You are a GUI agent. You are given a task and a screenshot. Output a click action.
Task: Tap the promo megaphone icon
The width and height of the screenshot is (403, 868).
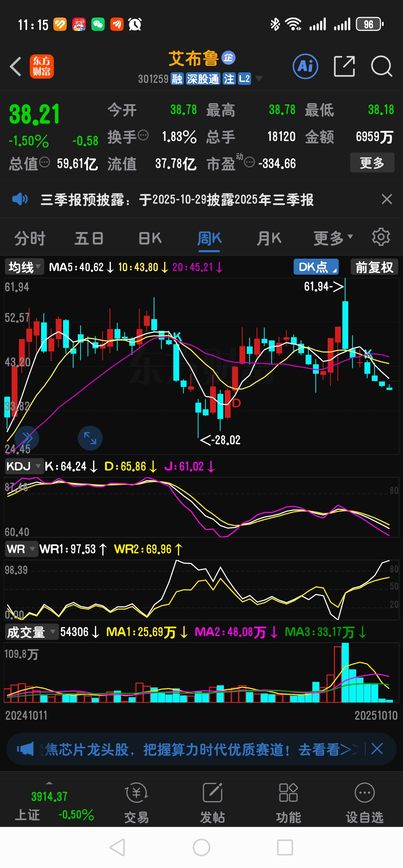tap(26, 749)
